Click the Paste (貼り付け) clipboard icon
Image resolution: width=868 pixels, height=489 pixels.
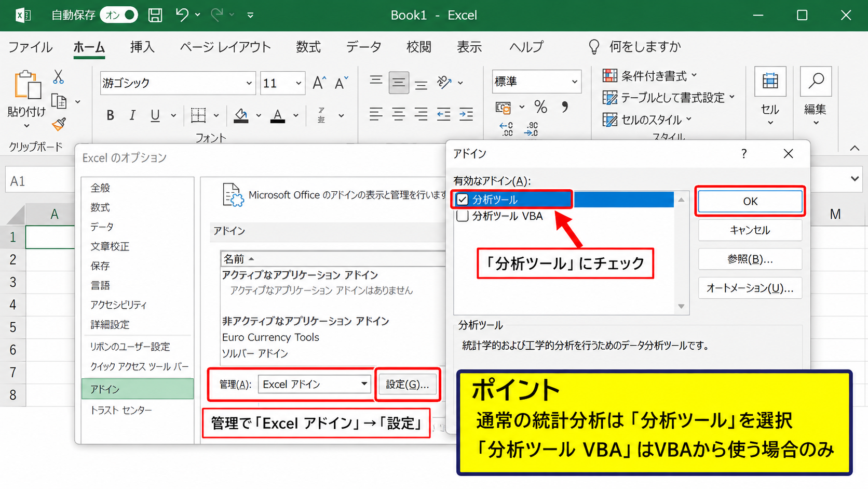click(27, 85)
